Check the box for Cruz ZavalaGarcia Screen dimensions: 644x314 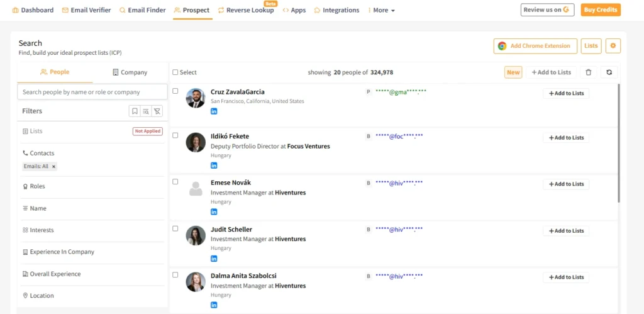tap(175, 91)
